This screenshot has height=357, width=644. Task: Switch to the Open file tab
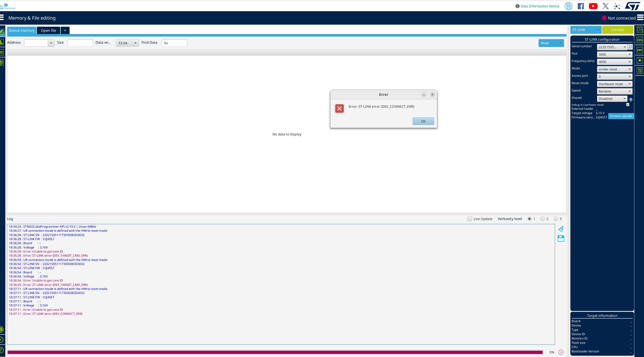(48, 30)
